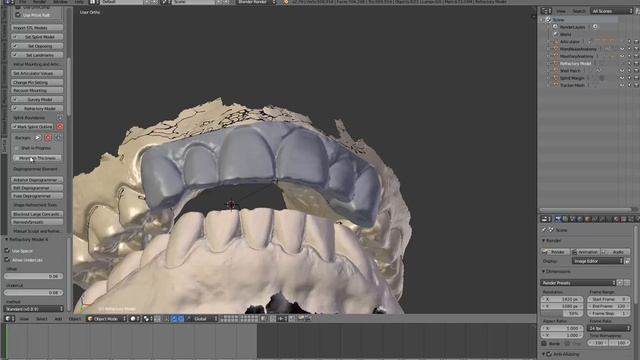Viewport: 640px width, 360px height.
Task: Toggle the Shell in Progress checkbox
Action: (17, 148)
